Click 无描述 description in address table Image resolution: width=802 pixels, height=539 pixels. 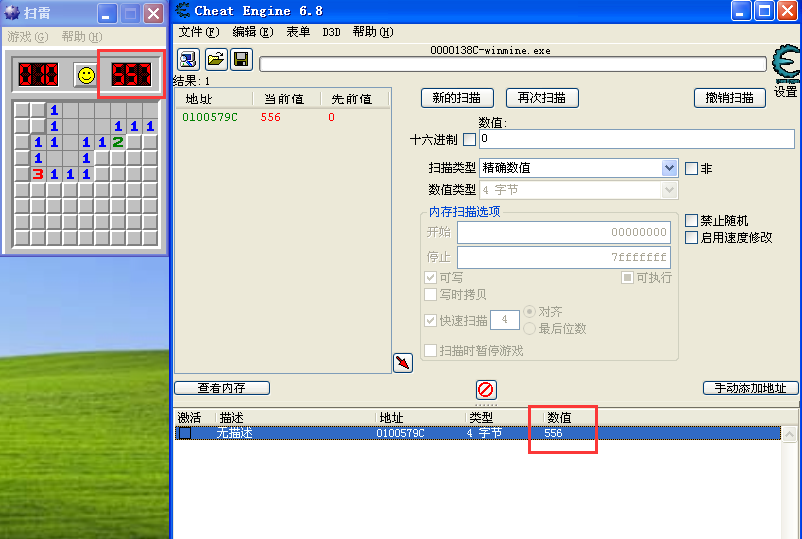[x=234, y=433]
